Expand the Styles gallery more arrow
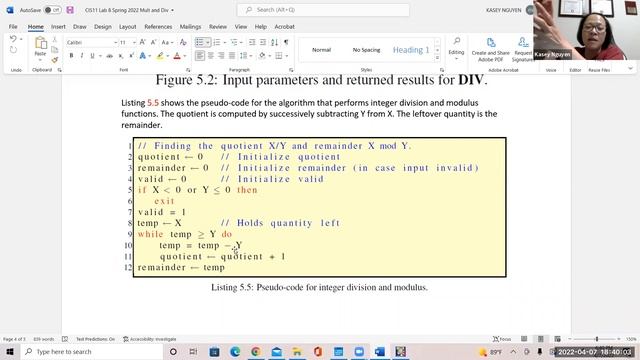 pyautogui.click(x=438, y=58)
